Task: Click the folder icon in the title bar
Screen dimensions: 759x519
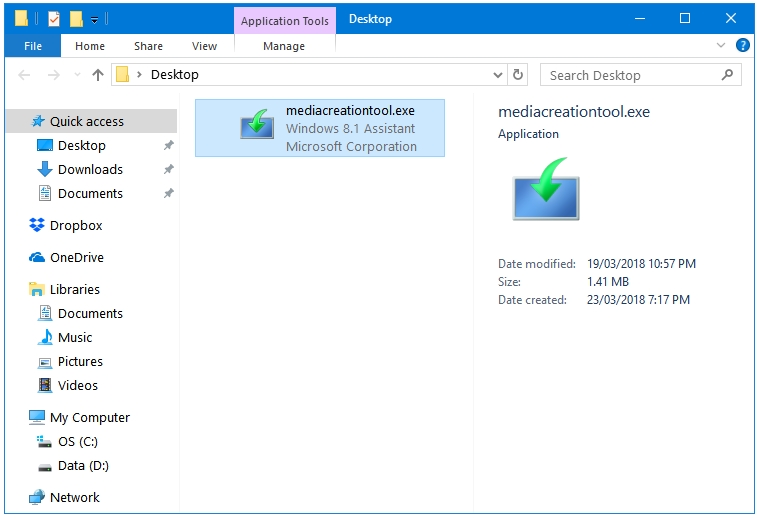Action: pos(21,18)
